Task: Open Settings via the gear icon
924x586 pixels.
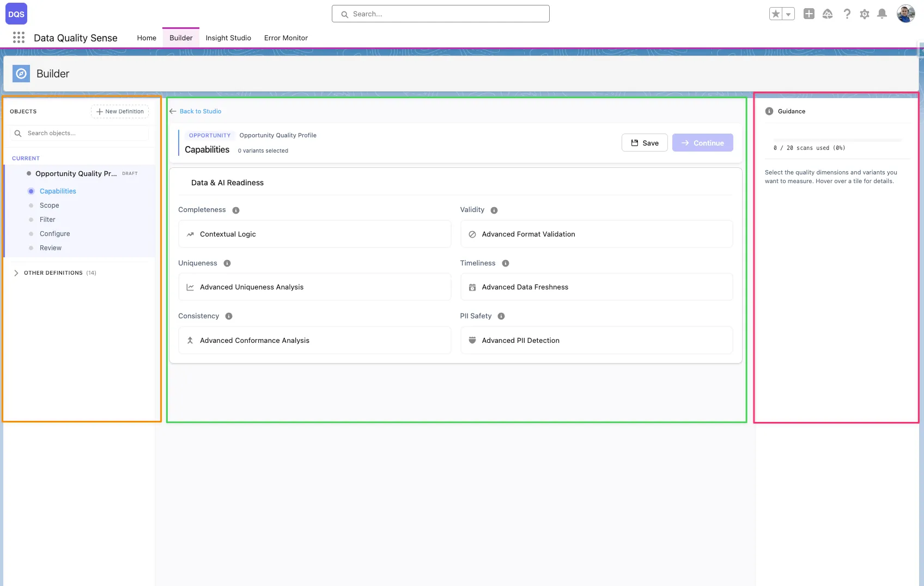Action: (864, 14)
